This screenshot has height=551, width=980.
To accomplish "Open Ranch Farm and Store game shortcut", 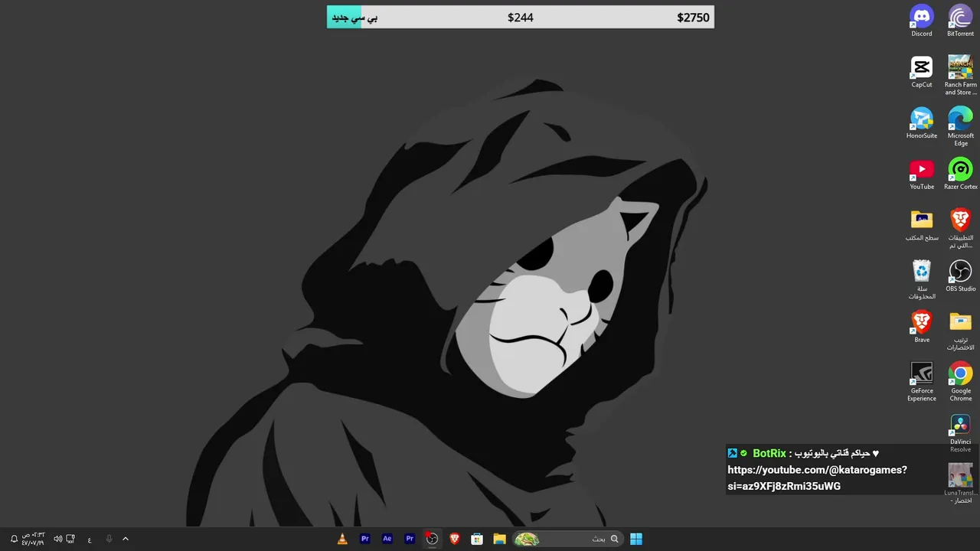I will click(x=960, y=75).
